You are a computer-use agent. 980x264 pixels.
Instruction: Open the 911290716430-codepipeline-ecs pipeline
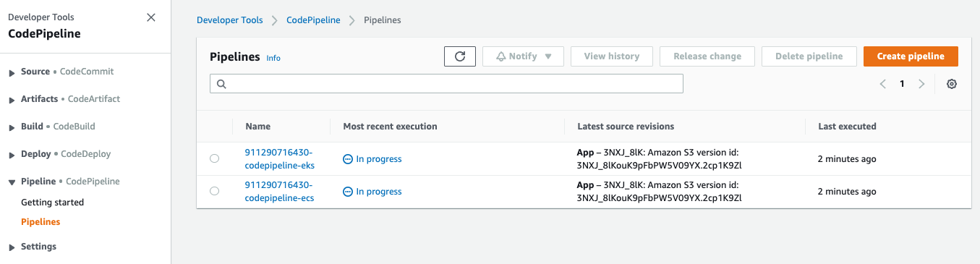(x=280, y=191)
